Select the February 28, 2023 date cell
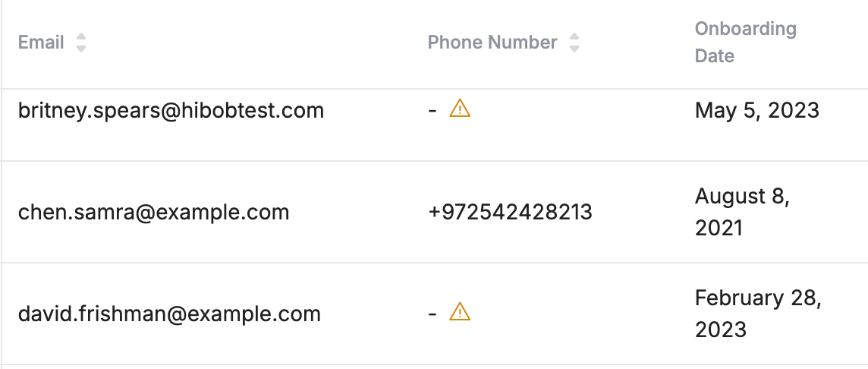Viewport: 868px width, 369px height. coord(758,314)
